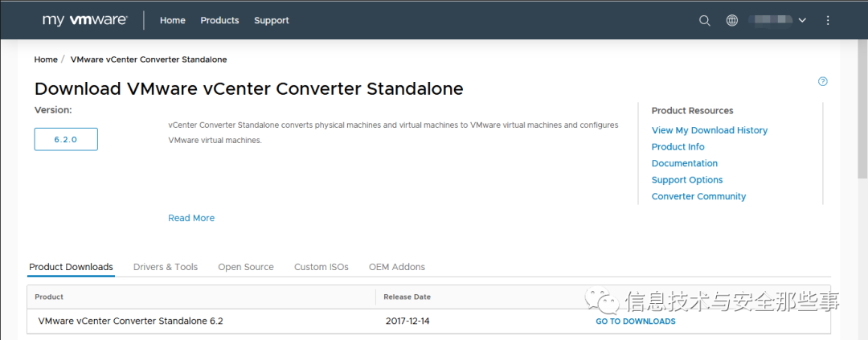This screenshot has width=868, height=340.
Task: Go to Home breadcrumb link
Action: pos(46,59)
